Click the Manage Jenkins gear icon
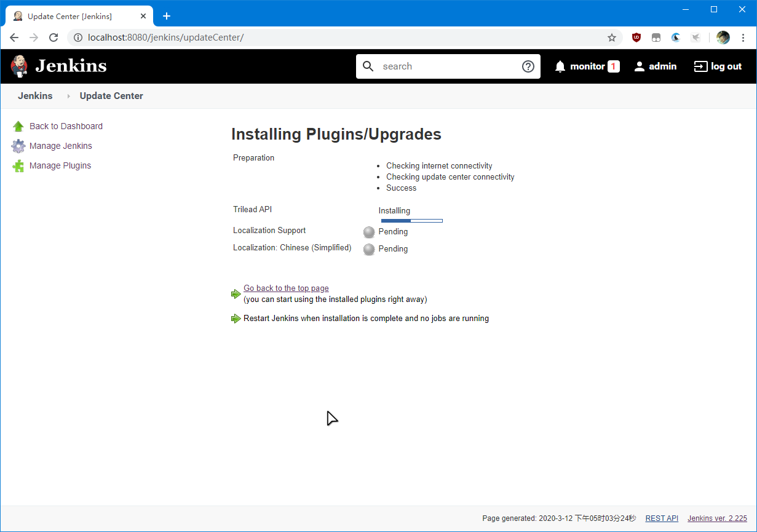The width and height of the screenshot is (757, 532). [x=18, y=146]
